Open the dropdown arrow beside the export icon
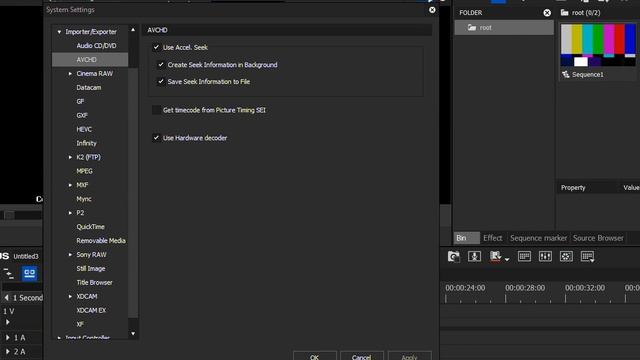 (507, 259)
